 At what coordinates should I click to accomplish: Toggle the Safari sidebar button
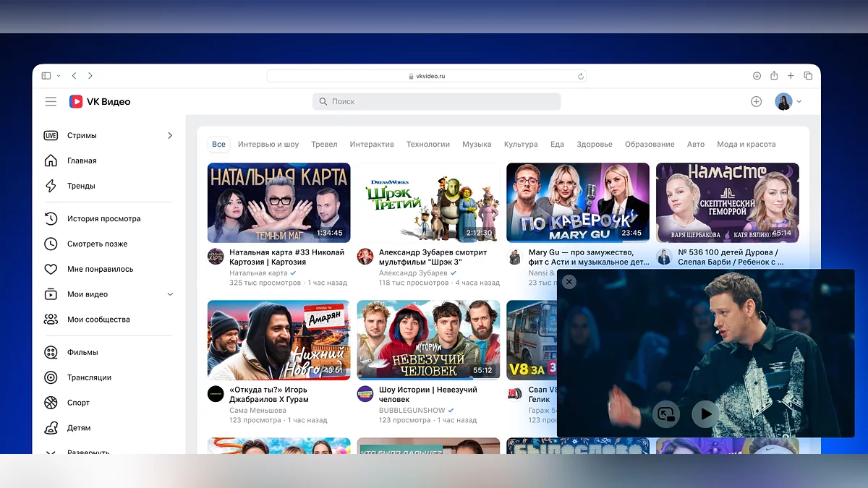click(46, 76)
